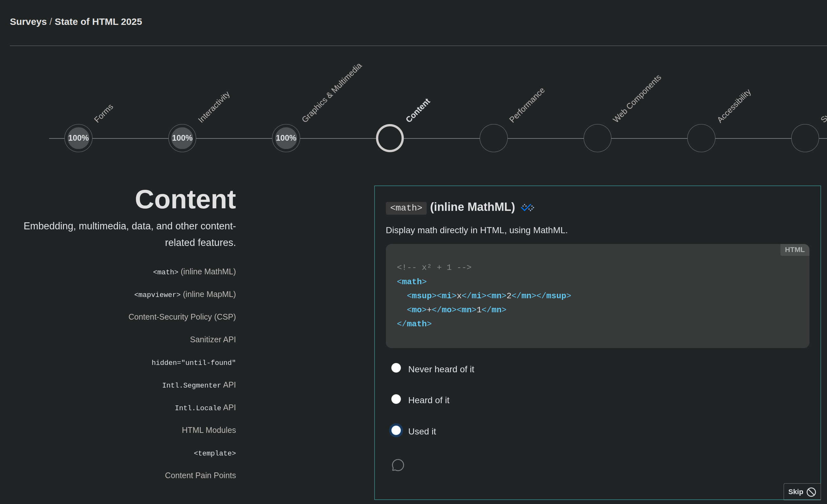Screen dimensions: 827x504
Task: Jump to the Performance section step circle
Action: 494,138
